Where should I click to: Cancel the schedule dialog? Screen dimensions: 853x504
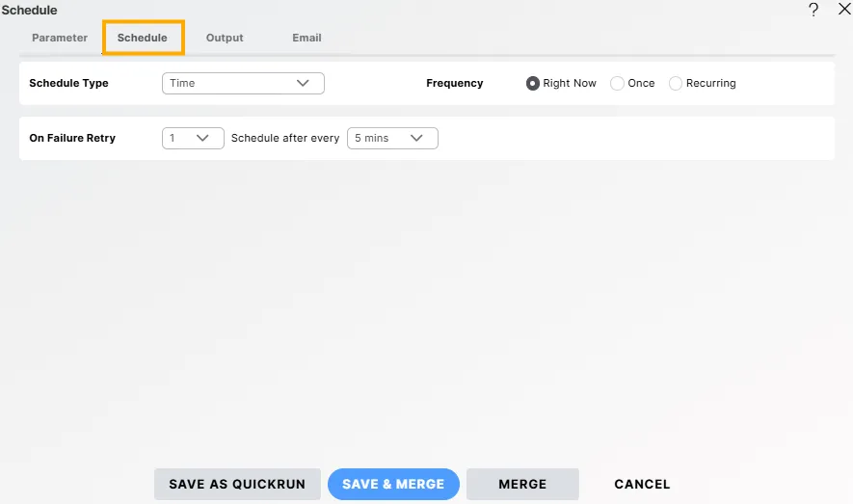[642, 484]
